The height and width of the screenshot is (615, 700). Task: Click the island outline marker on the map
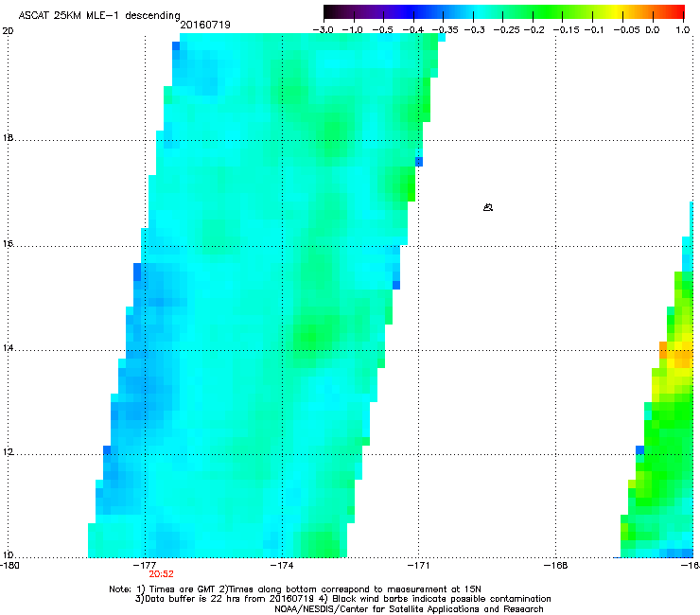pos(488,207)
